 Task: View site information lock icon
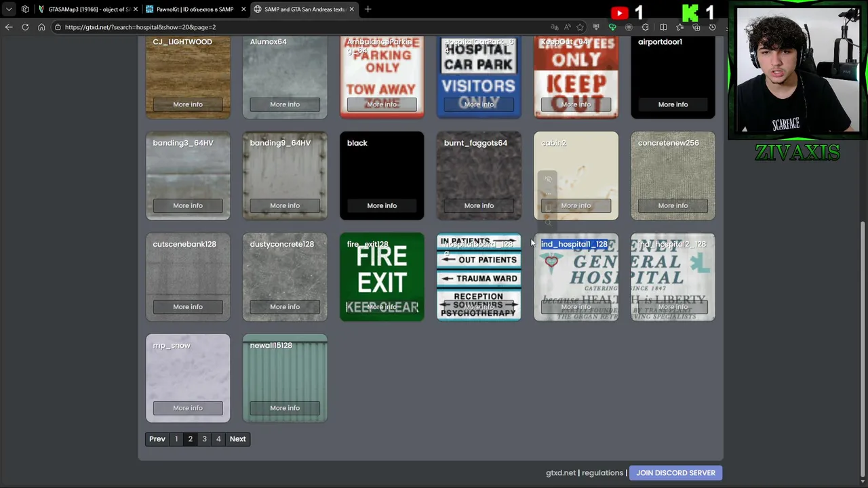(58, 27)
